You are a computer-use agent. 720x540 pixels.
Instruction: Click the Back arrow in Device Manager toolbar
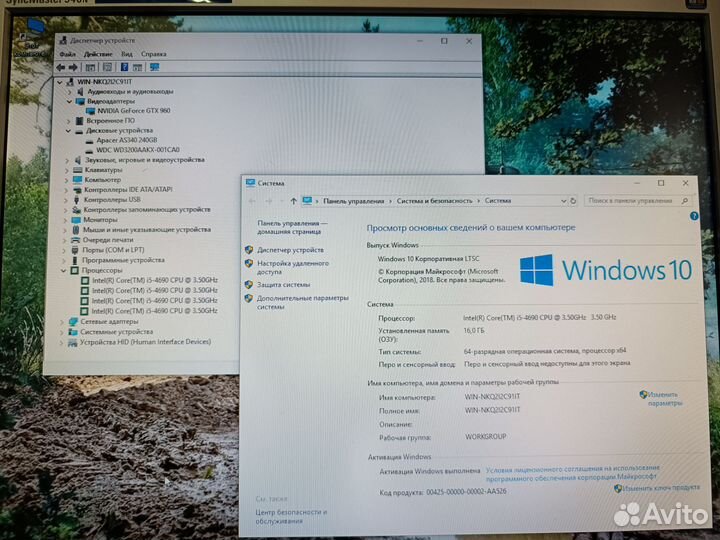pos(61,68)
